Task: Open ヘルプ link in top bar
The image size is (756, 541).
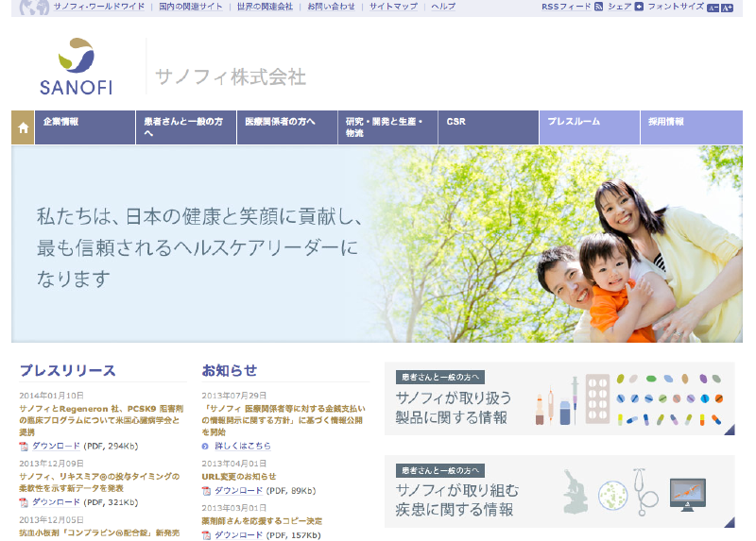Action: point(443,7)
